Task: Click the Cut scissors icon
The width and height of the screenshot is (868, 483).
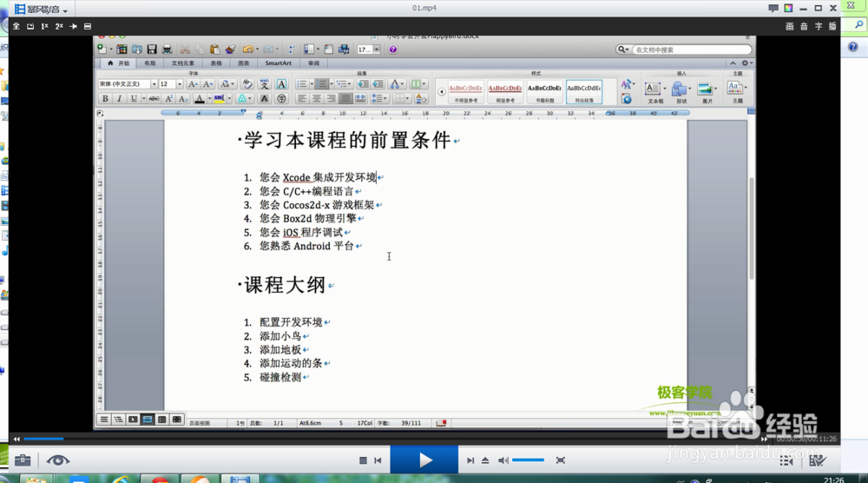Action: [x=185, y=50]
